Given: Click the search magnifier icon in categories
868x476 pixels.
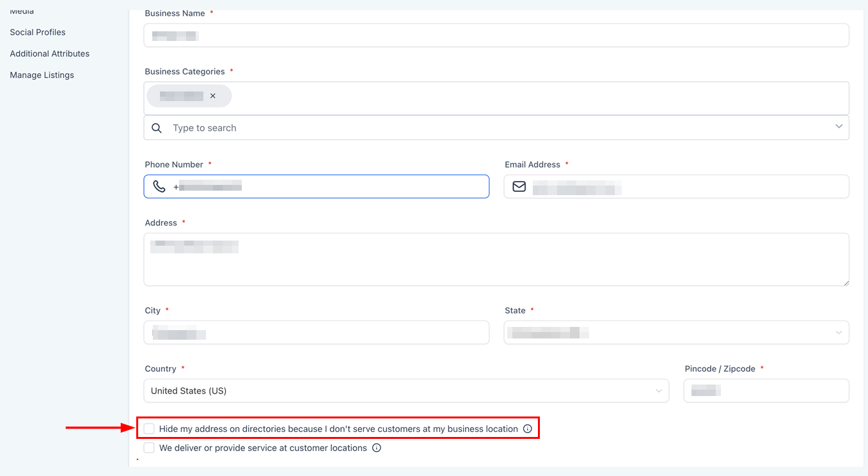Looking at the screenshot, I should coord(157,128).
